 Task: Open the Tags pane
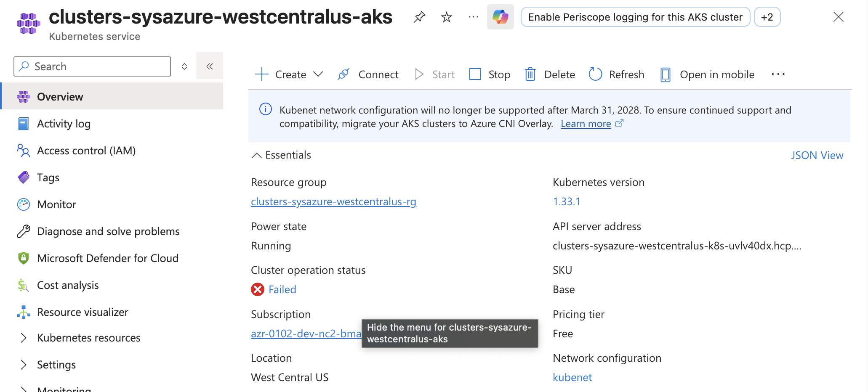pyautogui.click(x=48, y=177)
